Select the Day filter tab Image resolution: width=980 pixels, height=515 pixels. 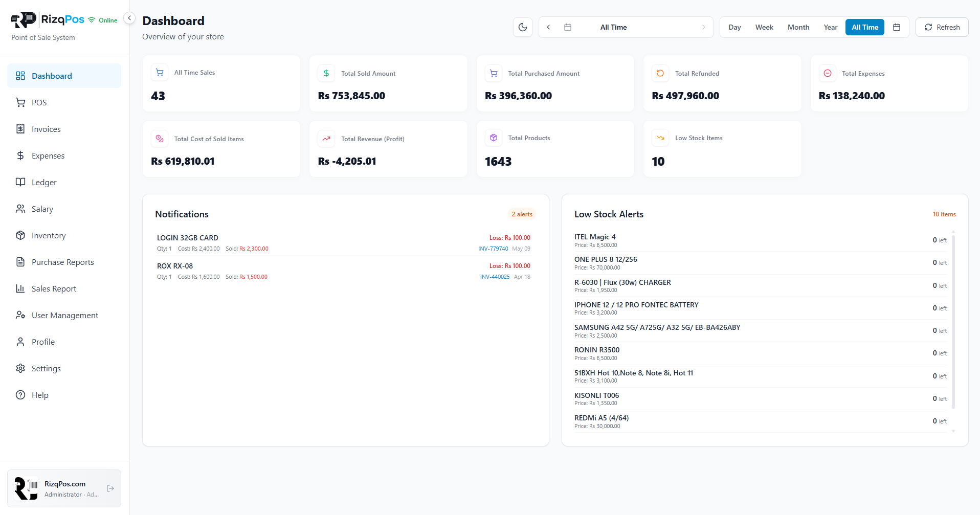(734, 27)
